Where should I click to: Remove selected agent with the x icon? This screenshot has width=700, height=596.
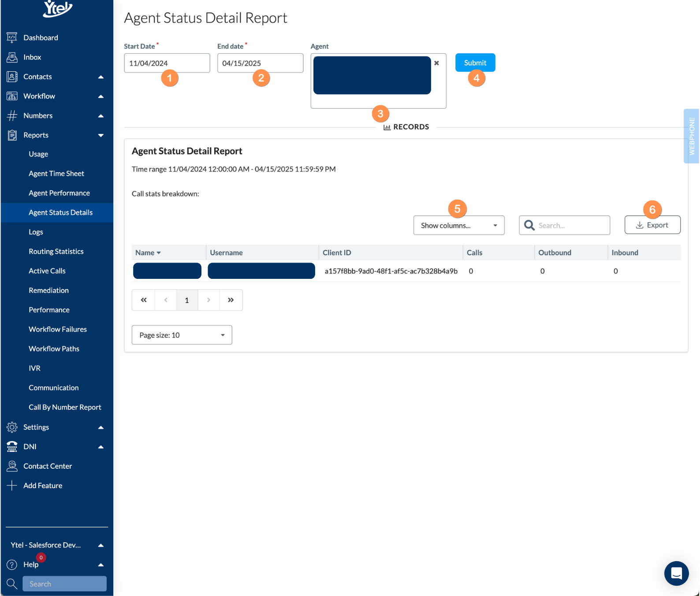tap(436, 63)
